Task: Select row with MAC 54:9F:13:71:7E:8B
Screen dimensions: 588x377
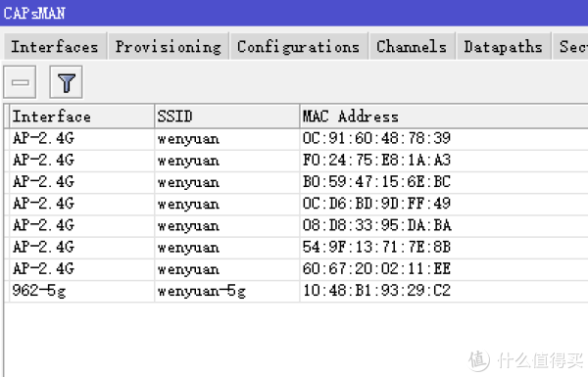Action: pyautogui.click(x=296, y=248)
